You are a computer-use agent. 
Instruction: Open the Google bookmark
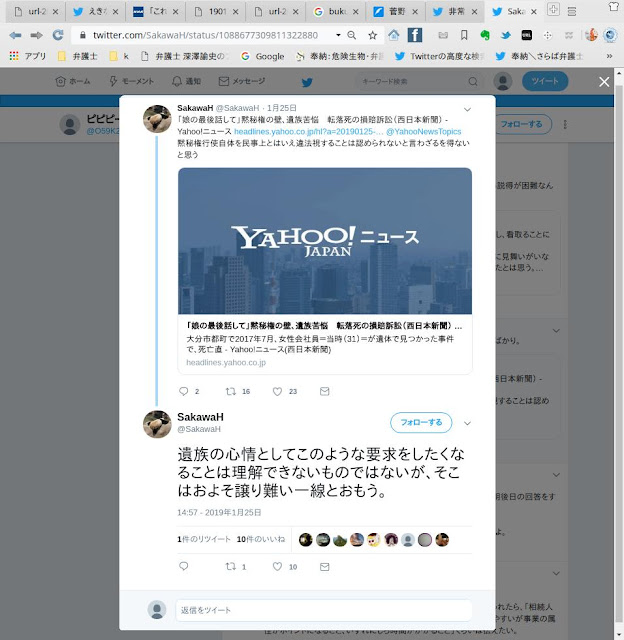tap(263, 56)
